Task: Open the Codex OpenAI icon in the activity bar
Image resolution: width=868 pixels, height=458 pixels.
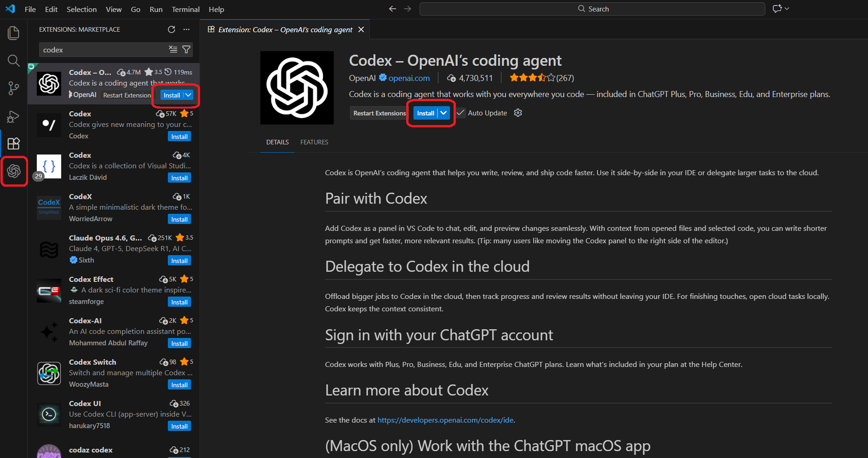Action: point(14,171)
